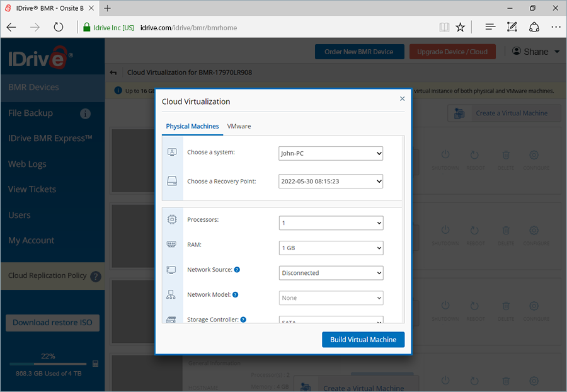The width and height of the screenshot is (567, 392).
Task: Click the Build Virtual Machine button
Action: click(363, 339)
